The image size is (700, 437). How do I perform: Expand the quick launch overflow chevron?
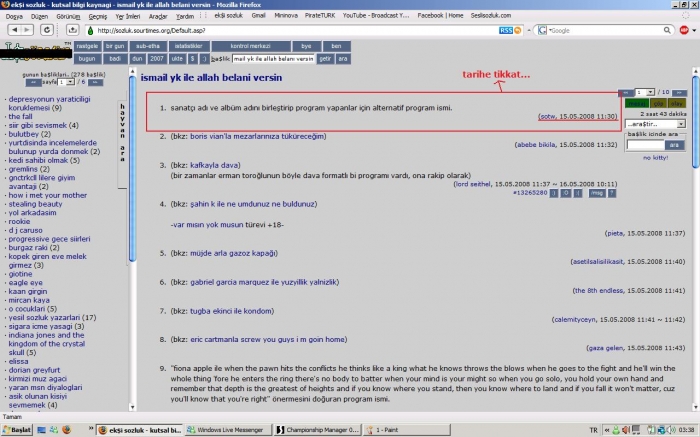click(91, 429)
